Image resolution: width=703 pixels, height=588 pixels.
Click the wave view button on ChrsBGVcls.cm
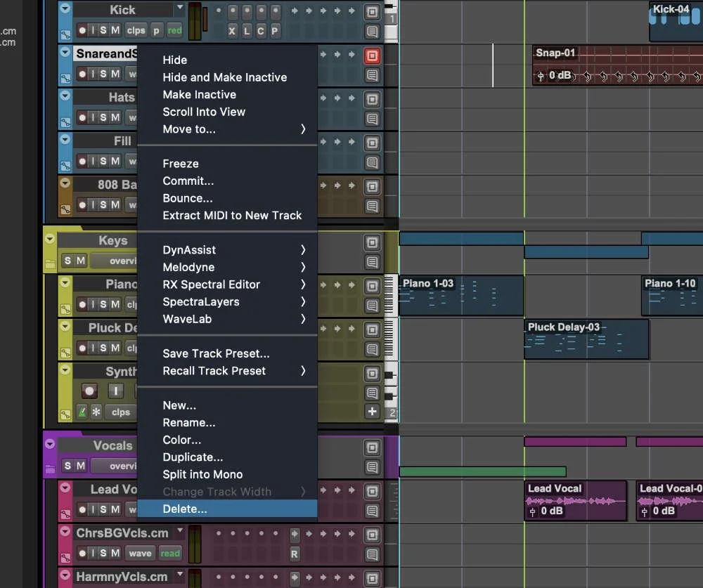tap(141, 554)
